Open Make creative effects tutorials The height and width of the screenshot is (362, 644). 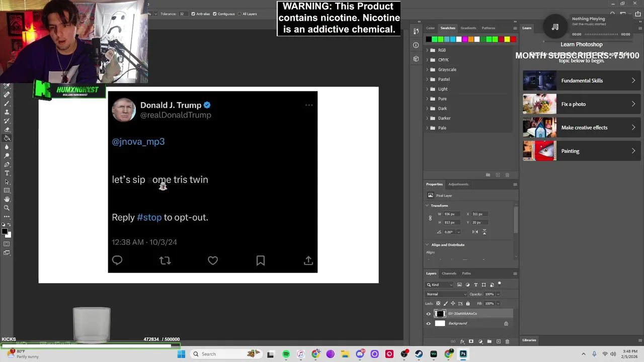(581, 128)
